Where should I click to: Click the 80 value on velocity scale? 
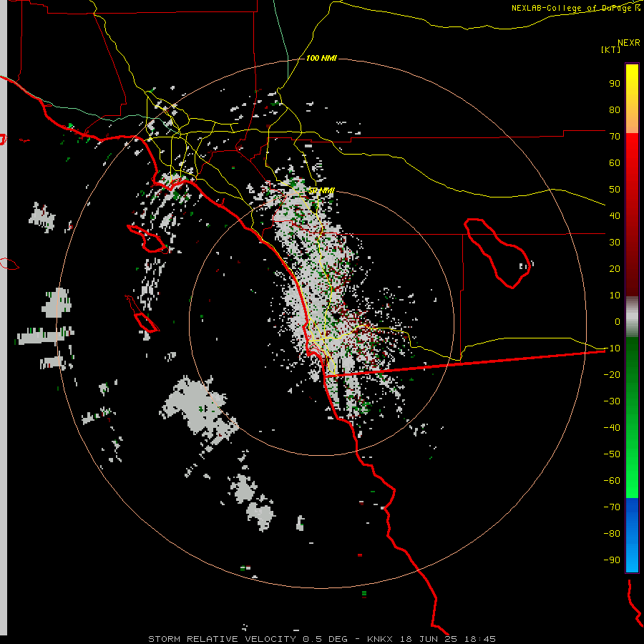click(615, 109)
